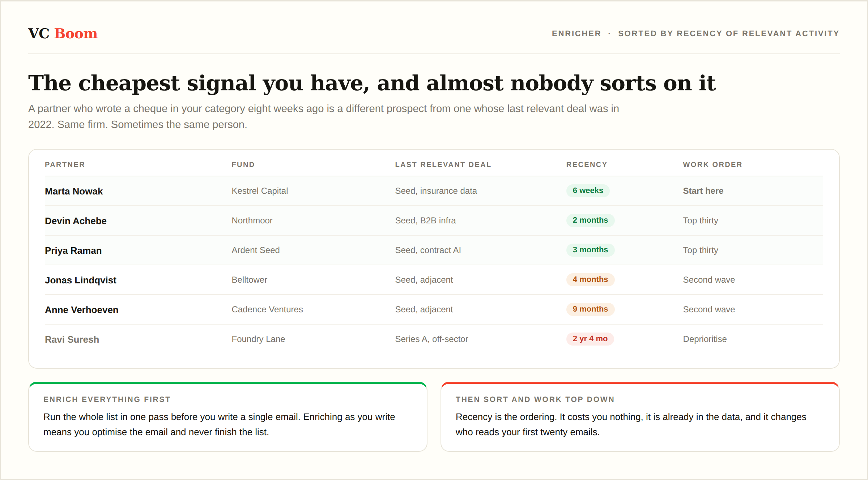The width and height of the screenshot is (868, 480).
Task: Select partner Devin Achebe
Action: 76,221
